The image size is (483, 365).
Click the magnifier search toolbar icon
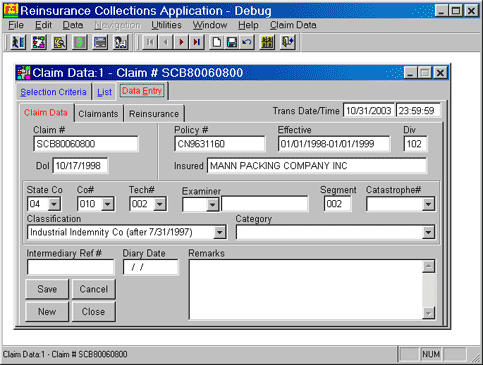(59, 42)
